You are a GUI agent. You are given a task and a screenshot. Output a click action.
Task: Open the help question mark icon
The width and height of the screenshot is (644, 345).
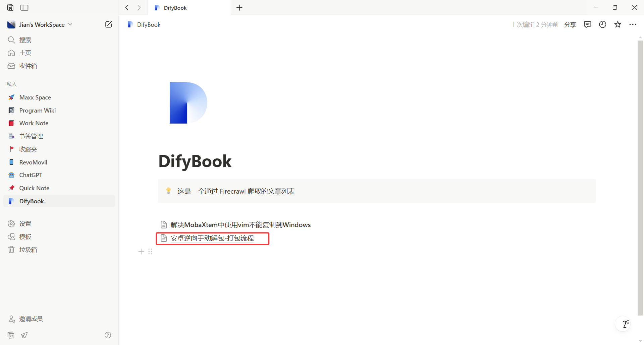point(108,335)
